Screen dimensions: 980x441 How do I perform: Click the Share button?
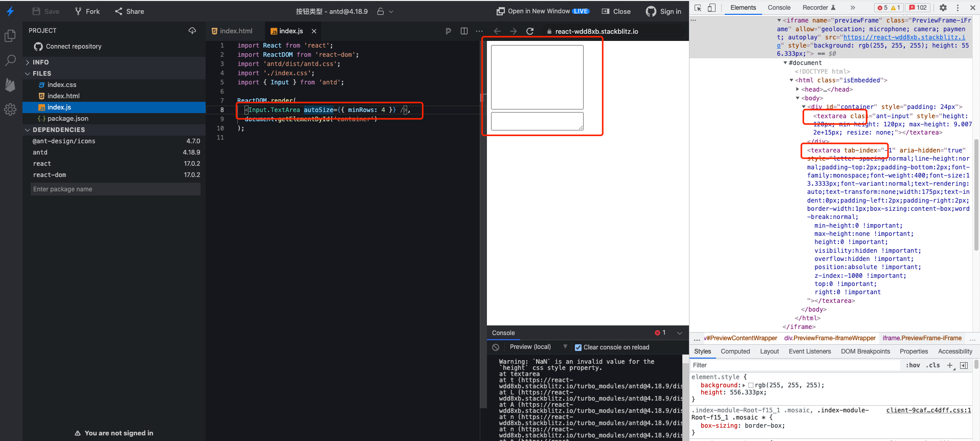[x=129, y=11]
